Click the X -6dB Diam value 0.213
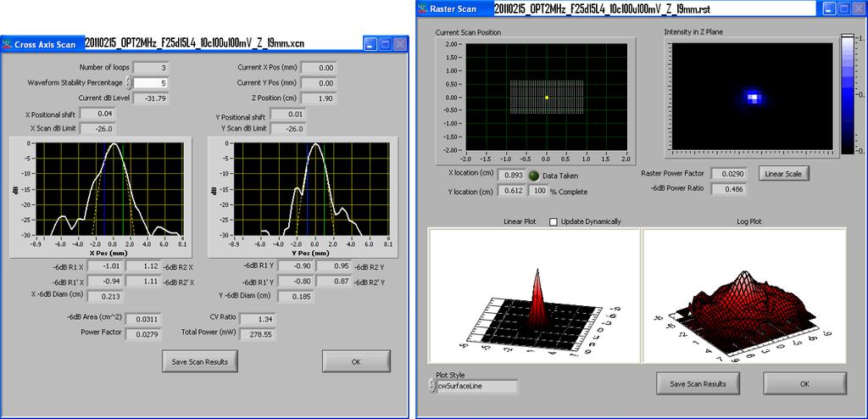 (x=105, y=296)
